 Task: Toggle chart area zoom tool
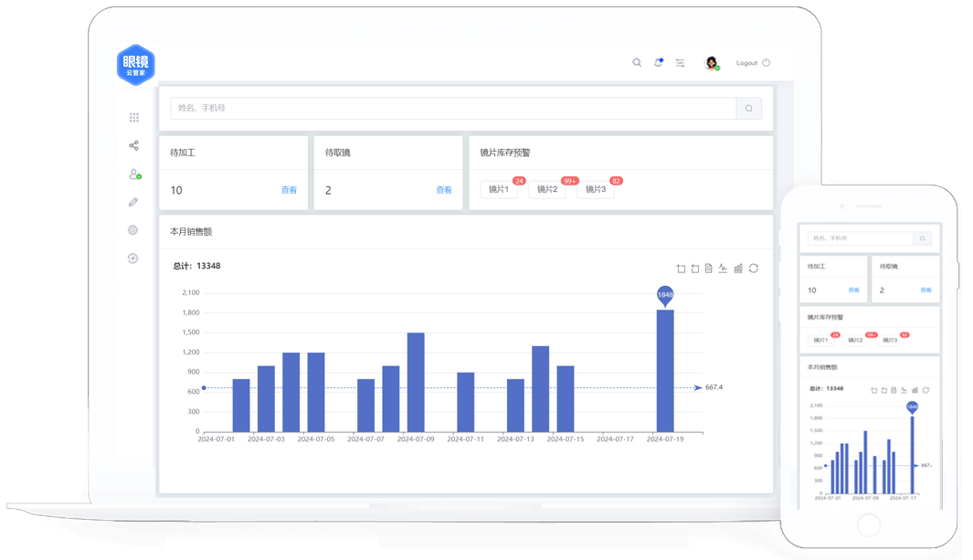click(681, 269)
